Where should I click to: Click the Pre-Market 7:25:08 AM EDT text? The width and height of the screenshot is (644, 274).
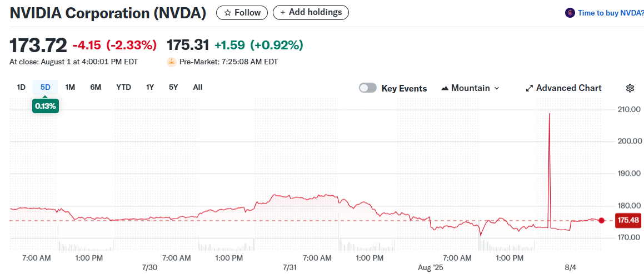pyautogui.click(x=228, y=62)
